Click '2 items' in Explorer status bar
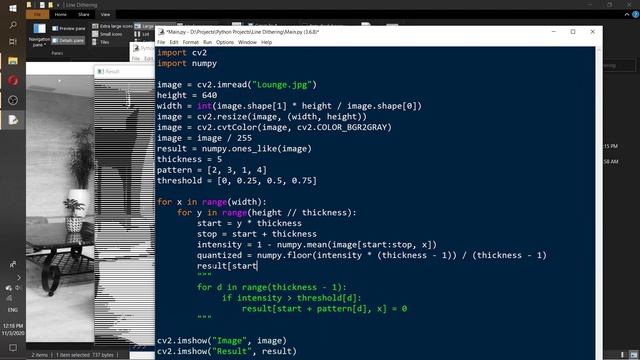640x360 pixels. coord(40,355)
